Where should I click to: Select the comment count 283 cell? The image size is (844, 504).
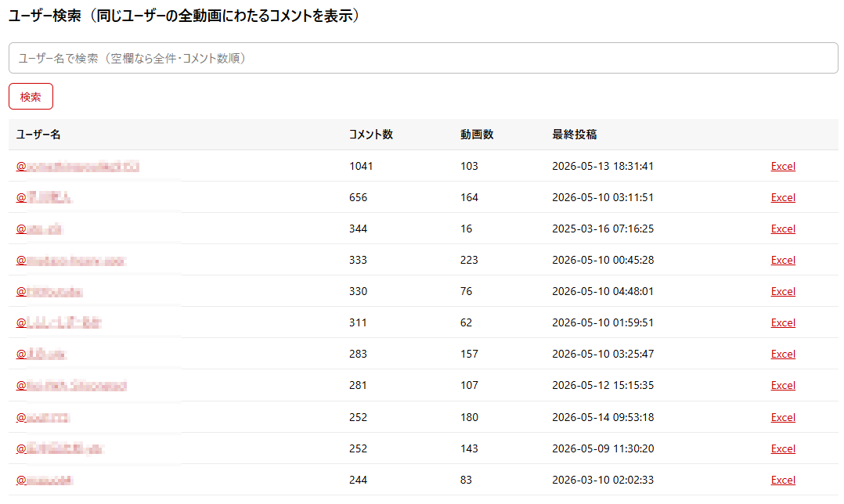point(358,354)
